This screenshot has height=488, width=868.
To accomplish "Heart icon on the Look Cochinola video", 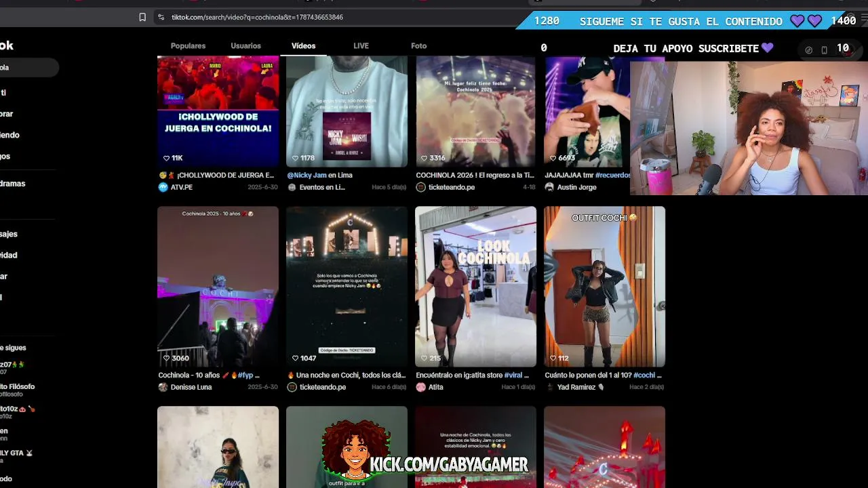I will click(424, 358).
